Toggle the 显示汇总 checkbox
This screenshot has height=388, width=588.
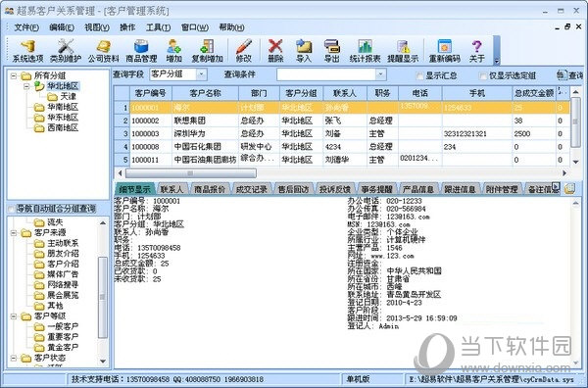419,75
